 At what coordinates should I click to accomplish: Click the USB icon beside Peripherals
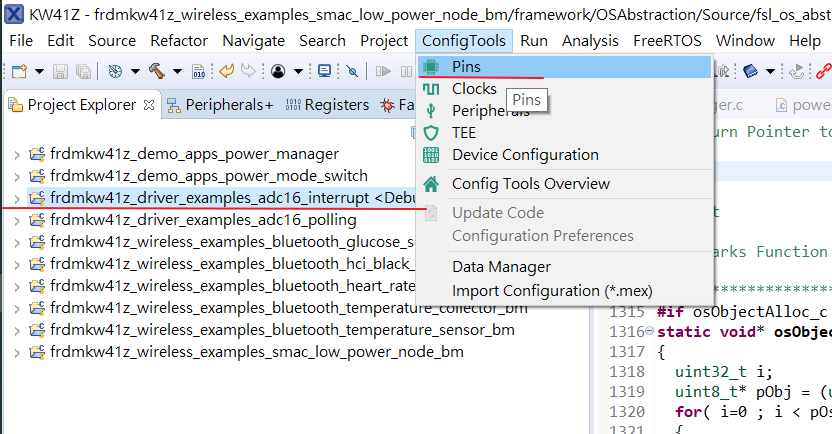point(431,110)
